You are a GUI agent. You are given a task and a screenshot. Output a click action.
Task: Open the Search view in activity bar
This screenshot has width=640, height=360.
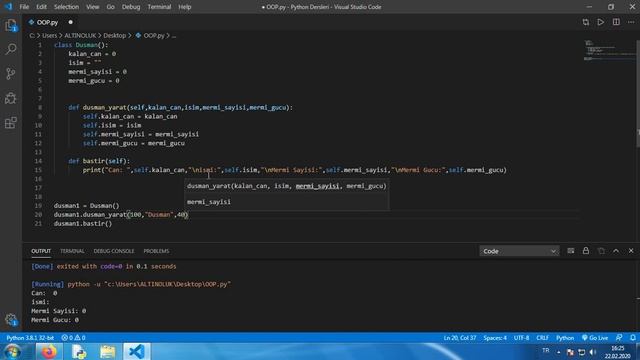(x=11, y=49)
